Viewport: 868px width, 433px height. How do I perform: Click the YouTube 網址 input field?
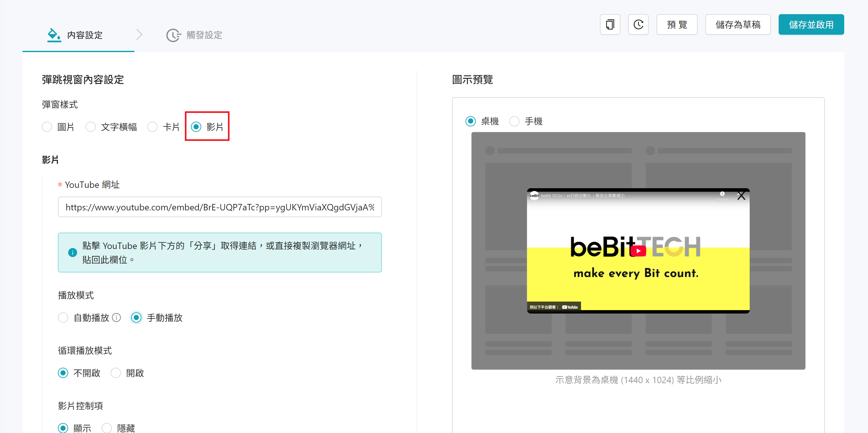click(219, 207)
